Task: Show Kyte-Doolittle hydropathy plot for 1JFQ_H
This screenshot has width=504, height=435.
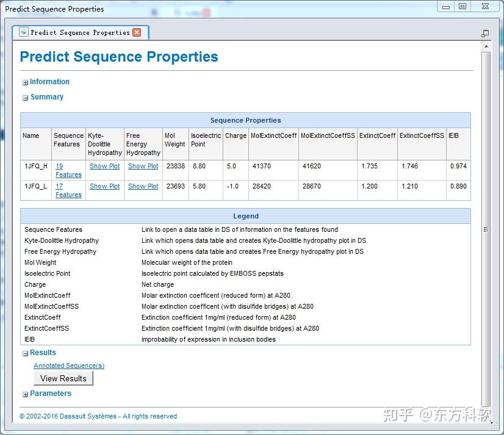Action: (104, 166)
